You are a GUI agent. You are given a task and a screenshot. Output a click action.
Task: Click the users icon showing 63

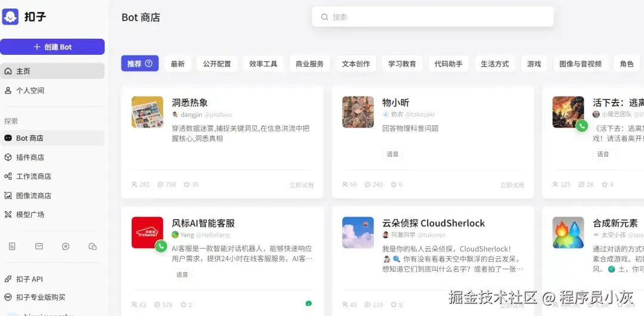point(134,305)
